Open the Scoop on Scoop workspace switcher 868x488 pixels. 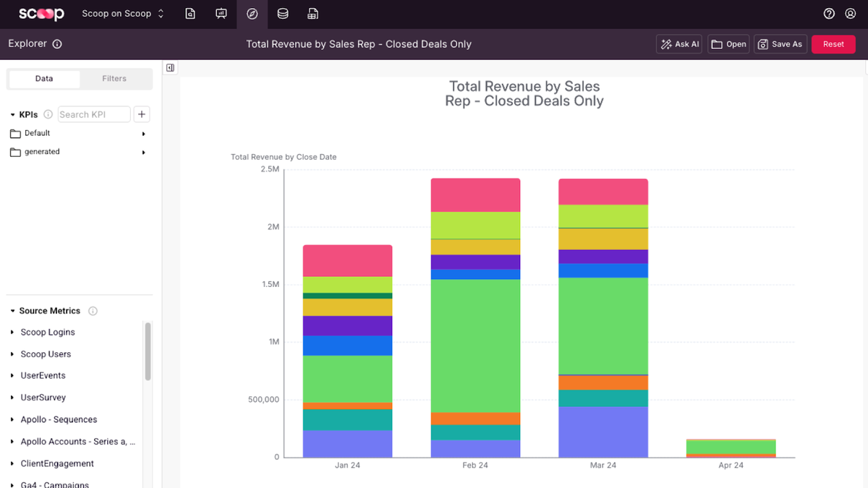(122, 13)
